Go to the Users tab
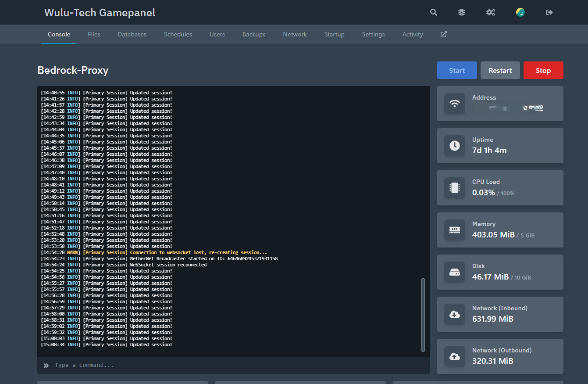588x384 pixels. [217, 34]
